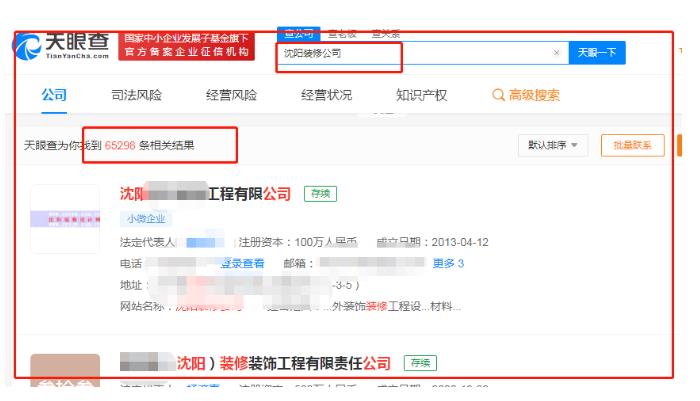Viewport: 700px width, 401px height.
Task: Expand the 默认排序 sort dropdown
Action: point(553,145)
